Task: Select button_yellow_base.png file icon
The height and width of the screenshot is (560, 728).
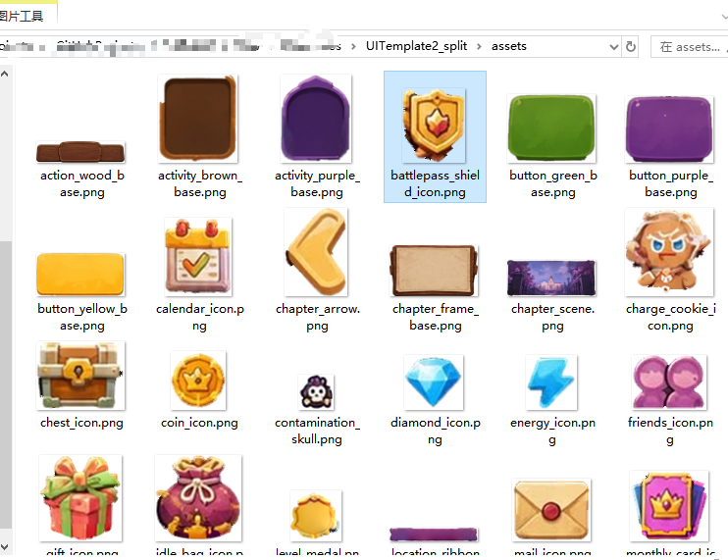Action: coord(80,275)
